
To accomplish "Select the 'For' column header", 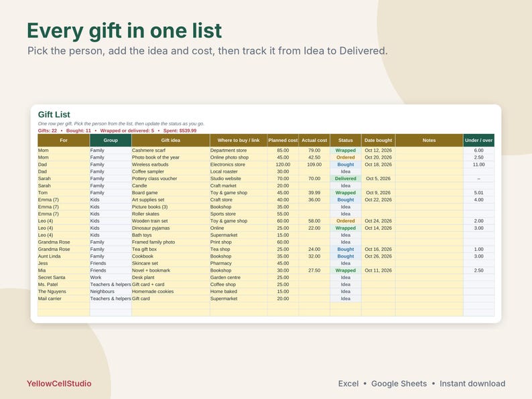I will 64,141.
